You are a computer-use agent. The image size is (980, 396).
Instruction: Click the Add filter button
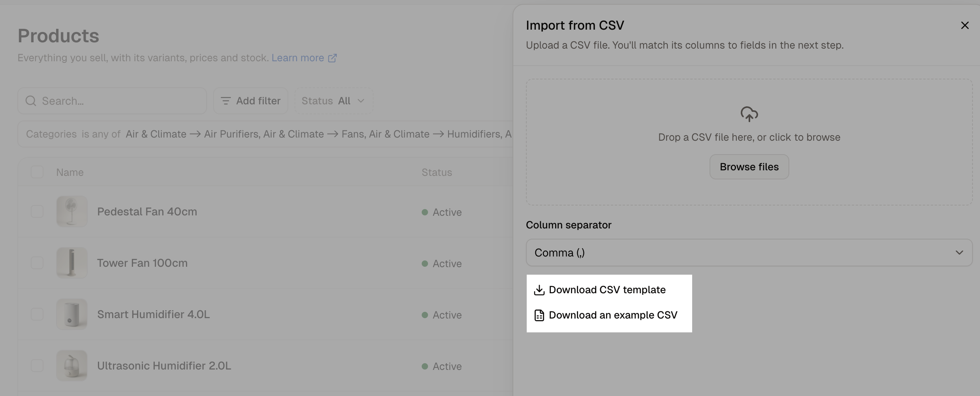pos(251,101)
